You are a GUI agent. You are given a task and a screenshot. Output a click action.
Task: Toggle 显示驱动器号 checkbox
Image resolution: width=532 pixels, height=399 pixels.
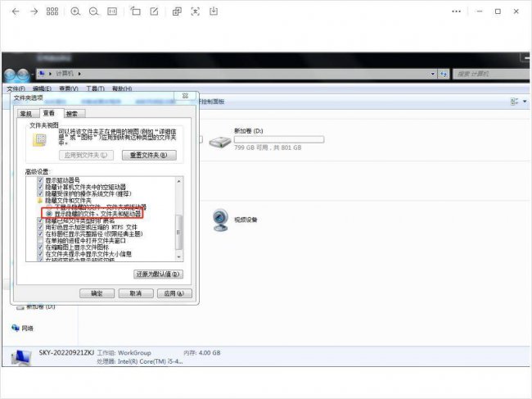click(40, 180)
